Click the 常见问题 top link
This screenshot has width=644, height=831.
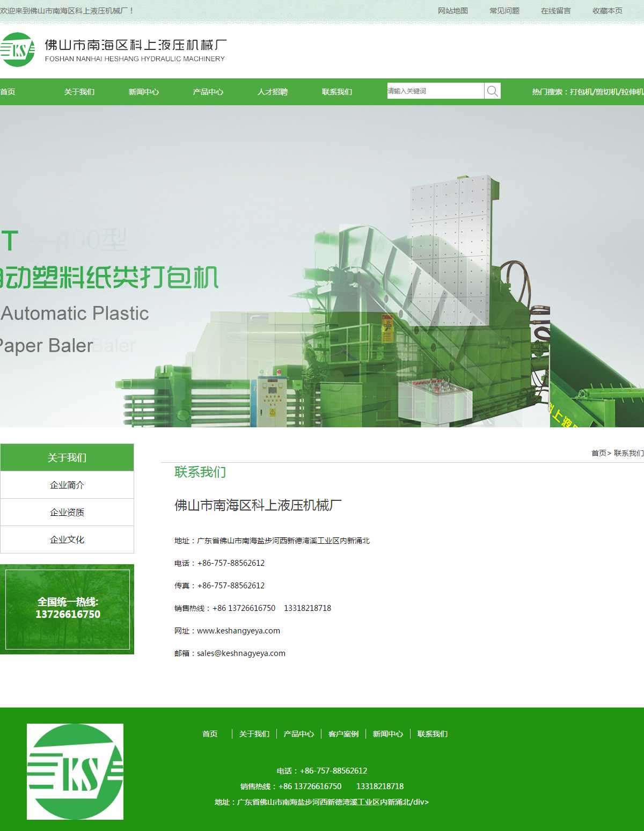tap(504, 11)
